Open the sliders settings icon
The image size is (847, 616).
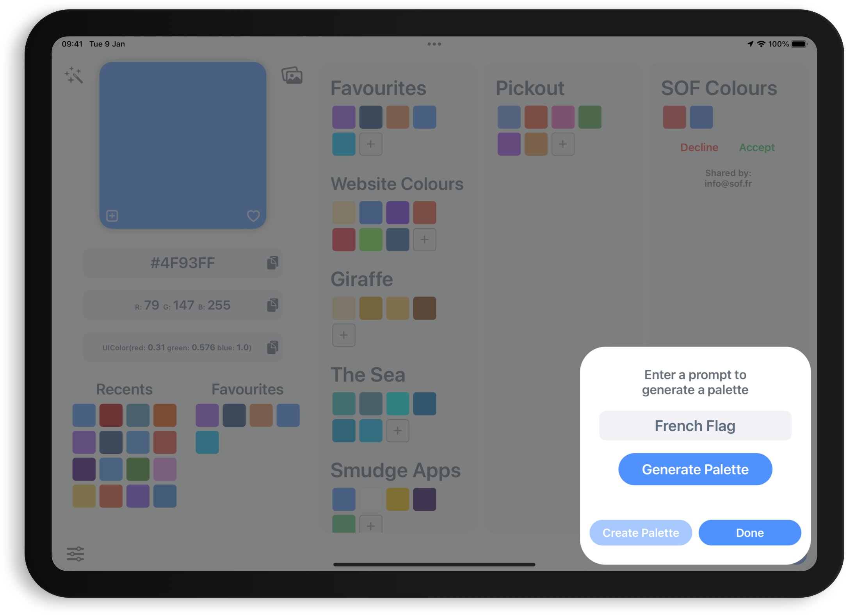coord(75,554)
